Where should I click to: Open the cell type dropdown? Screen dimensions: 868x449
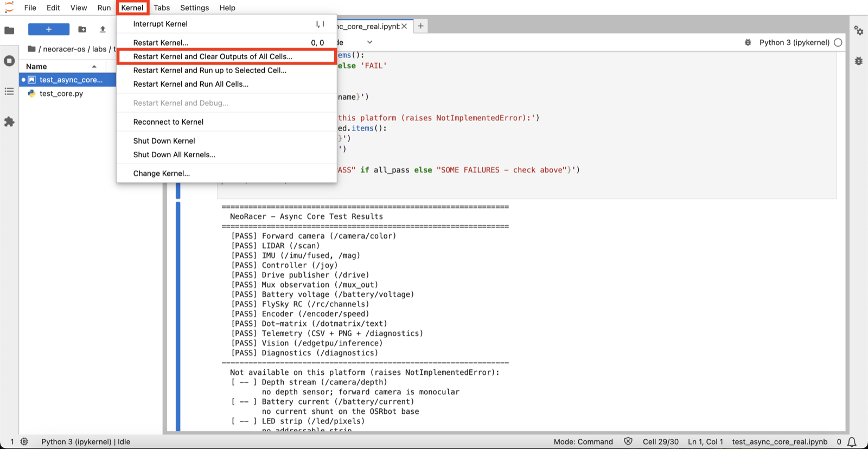click(355, 42)
